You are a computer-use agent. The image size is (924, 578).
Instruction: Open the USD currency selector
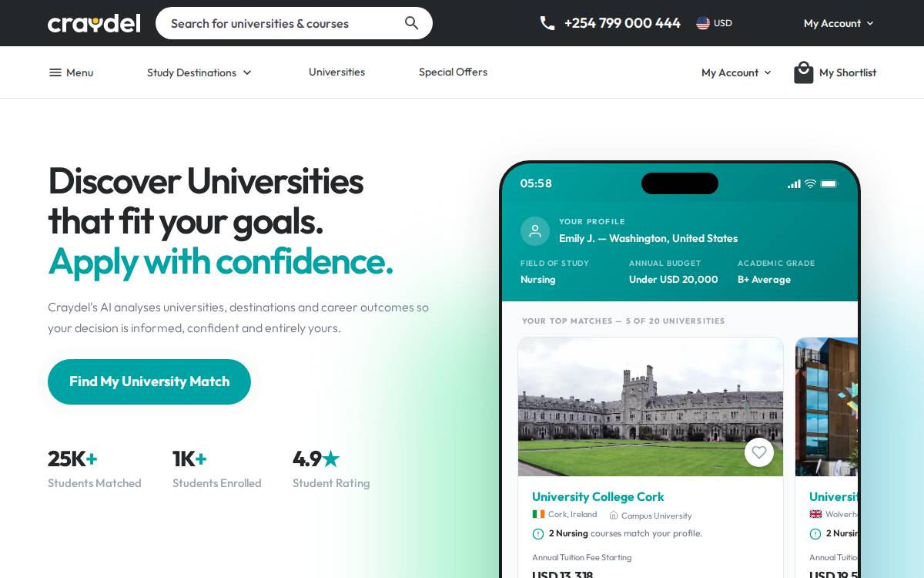pos(714,23)
